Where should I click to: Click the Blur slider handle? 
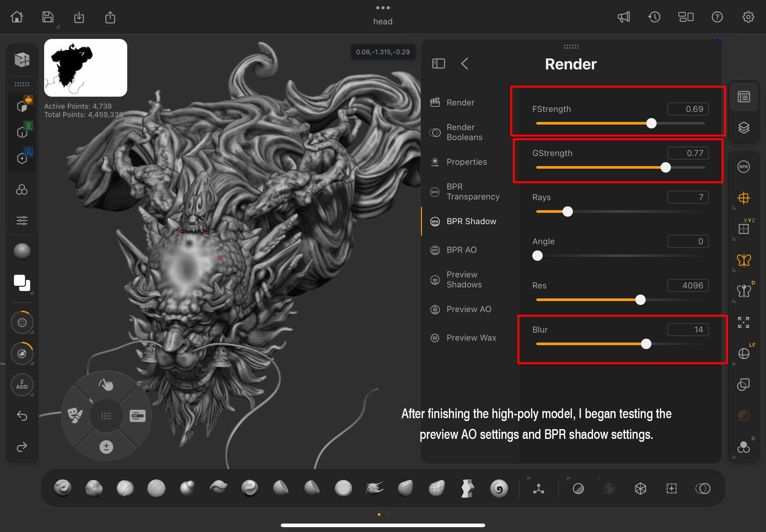[646, 344]
